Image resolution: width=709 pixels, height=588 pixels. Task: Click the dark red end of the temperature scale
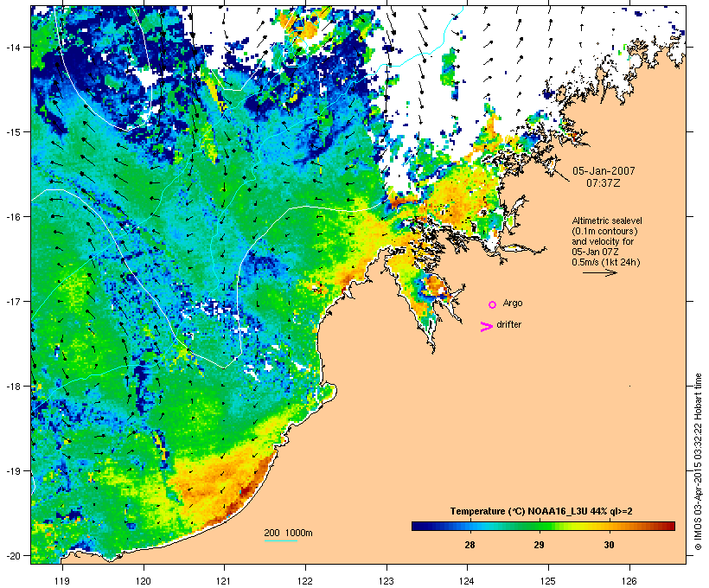pyautogui.click(x=670, y=526)
